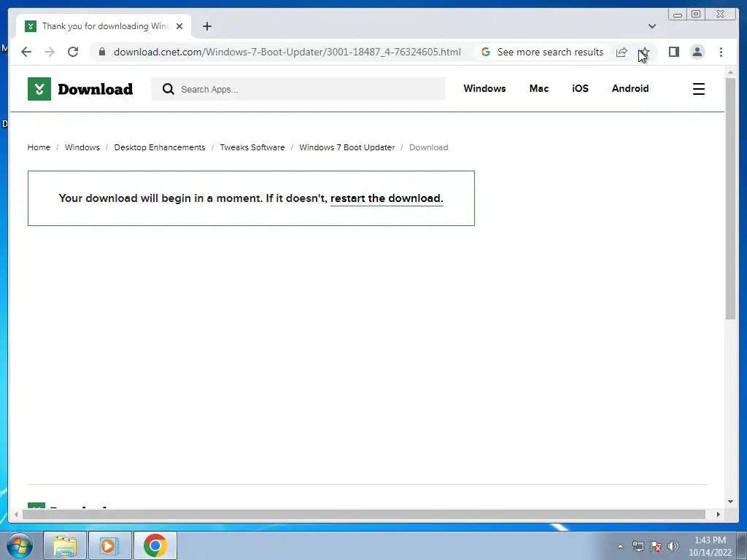Click the scroll-left arrow

click(x=16, y=514)
